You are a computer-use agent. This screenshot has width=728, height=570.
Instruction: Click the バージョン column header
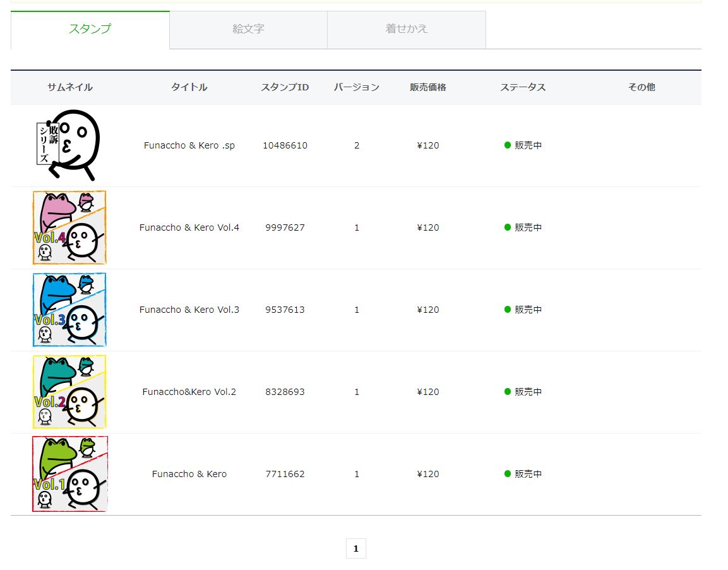[x=357, y=87]
